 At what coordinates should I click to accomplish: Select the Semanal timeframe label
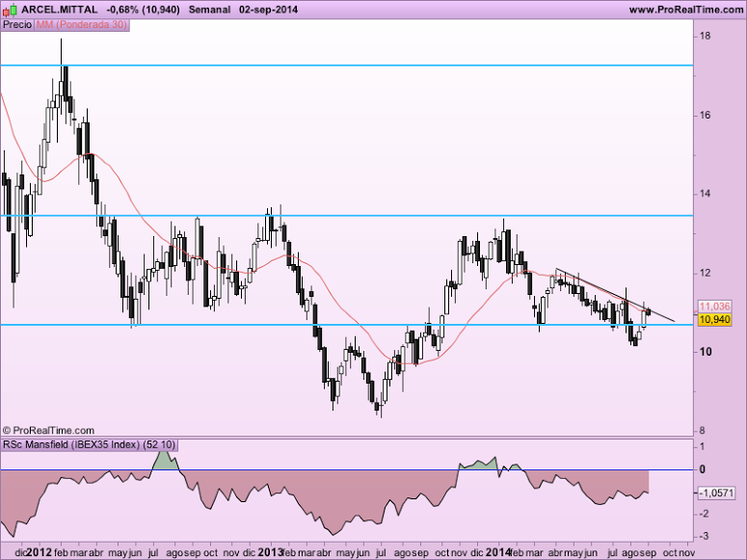[x=209, y=10]
